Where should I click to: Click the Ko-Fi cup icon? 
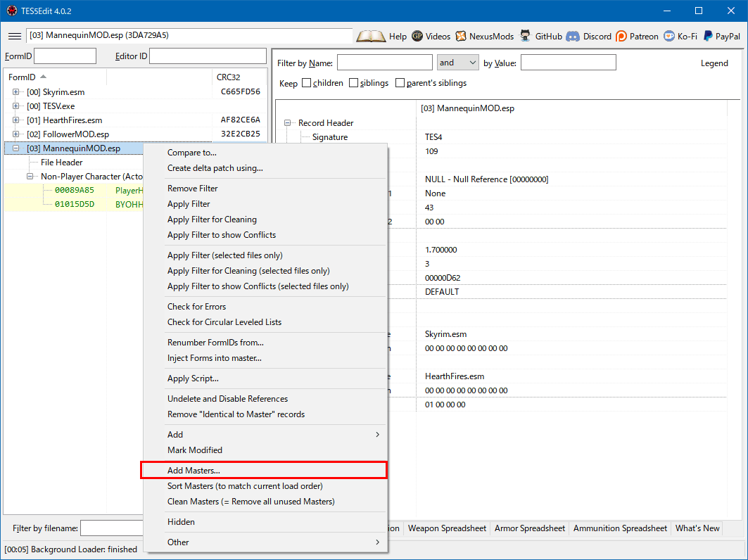[x=669, y=37]
